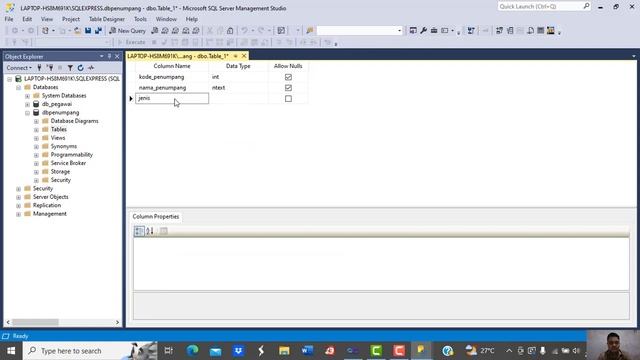Viewport: 640px width, 360px height.
Task: Toggle Allow Nulls for nama_penumpang
Action: (x=288, y=88)
